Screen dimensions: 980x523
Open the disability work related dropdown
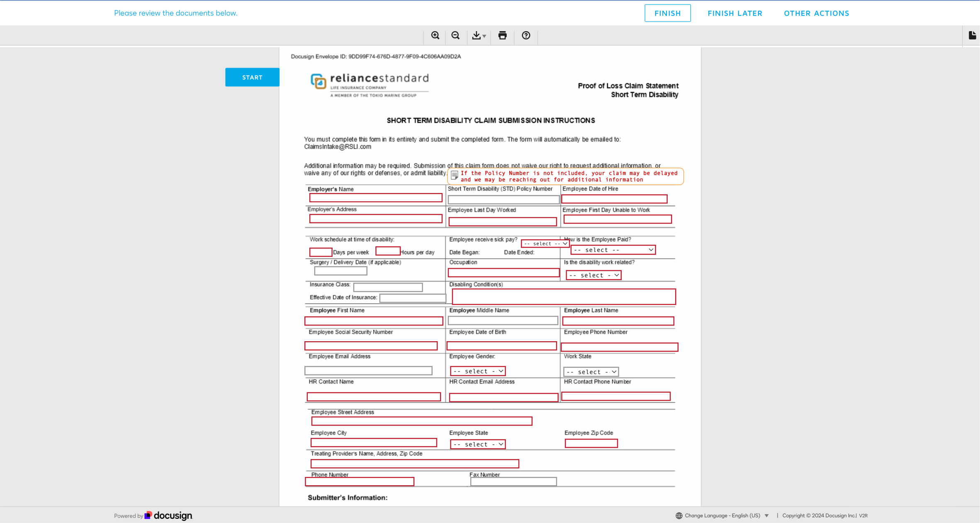593,275
